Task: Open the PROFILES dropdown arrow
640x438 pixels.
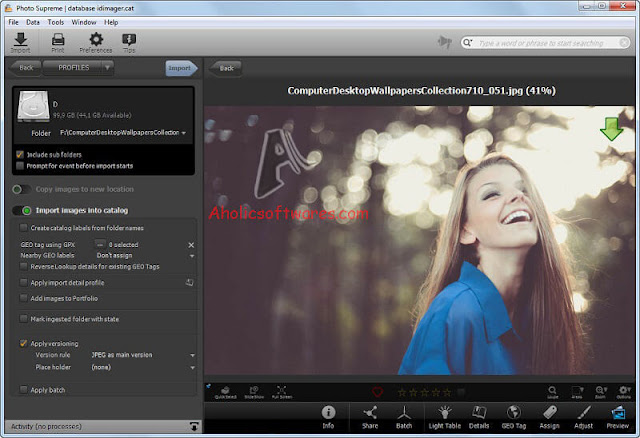Action: point(107,68)
